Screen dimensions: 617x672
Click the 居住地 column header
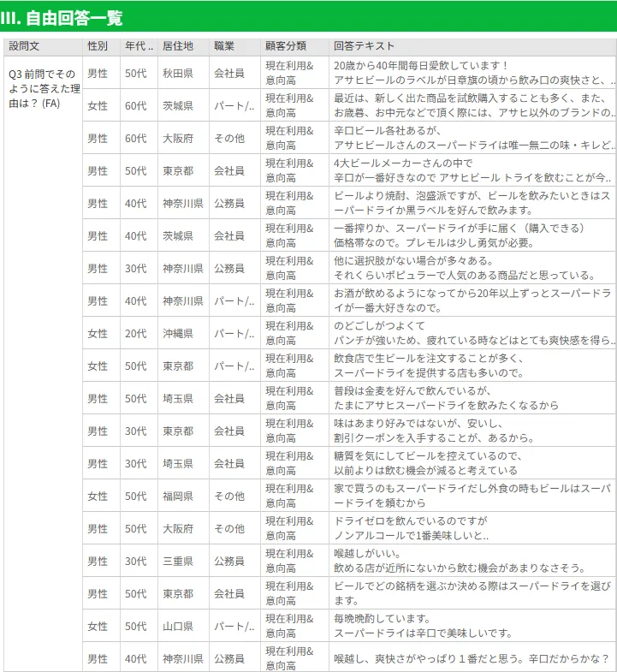click(x=178, y=46)
